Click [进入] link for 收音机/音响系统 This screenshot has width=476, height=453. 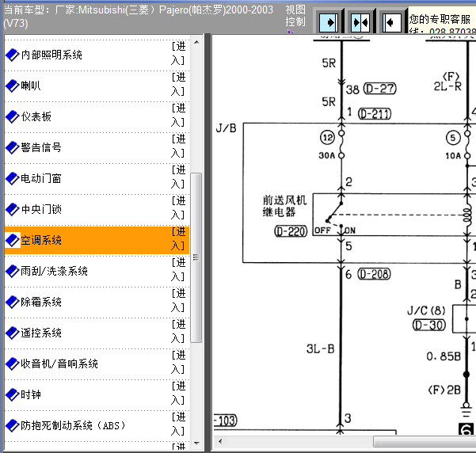178,362
